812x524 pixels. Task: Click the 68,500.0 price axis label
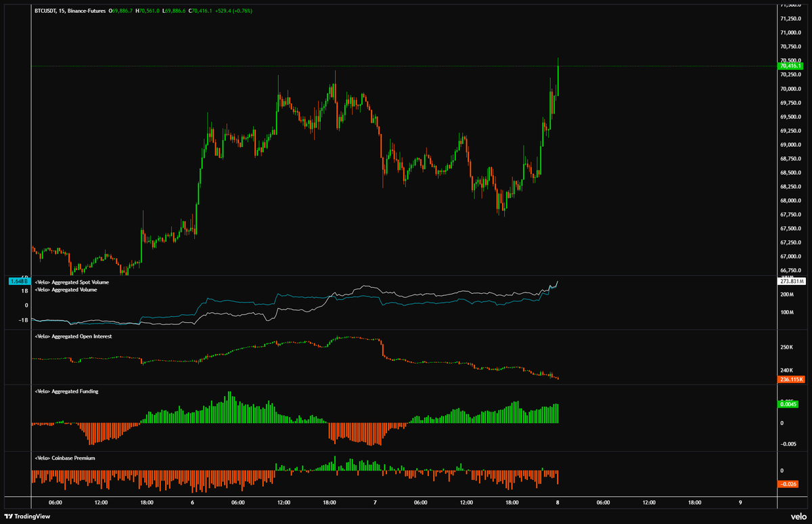click(791, 173)
